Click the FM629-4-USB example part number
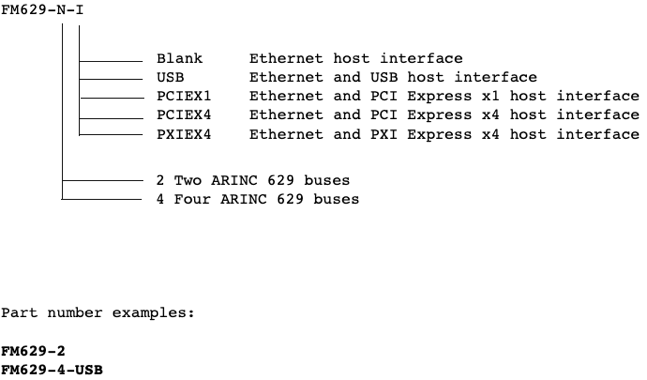 click(x=52, y=370)
